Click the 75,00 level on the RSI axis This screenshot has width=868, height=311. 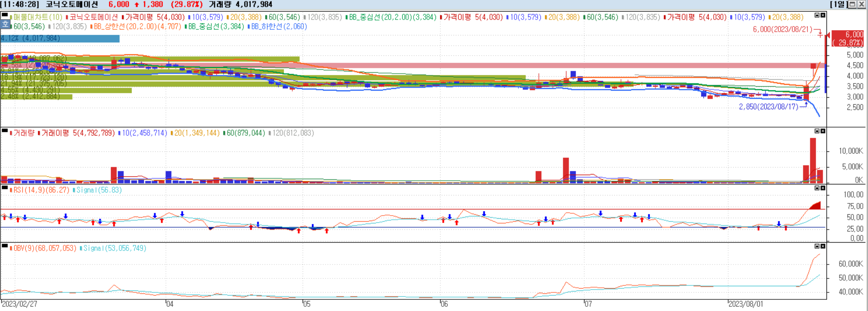point(854,206)
